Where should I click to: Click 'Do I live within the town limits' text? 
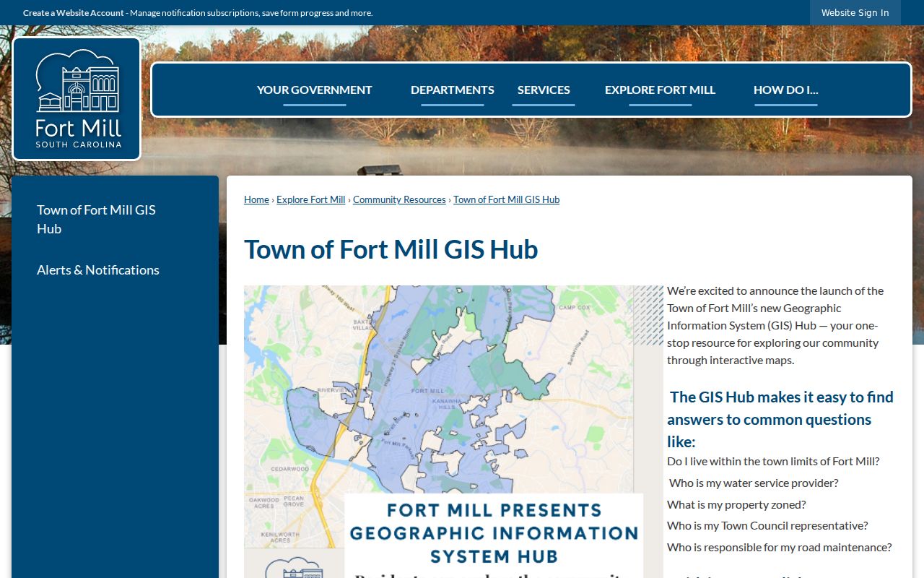(x=773, y=461)
